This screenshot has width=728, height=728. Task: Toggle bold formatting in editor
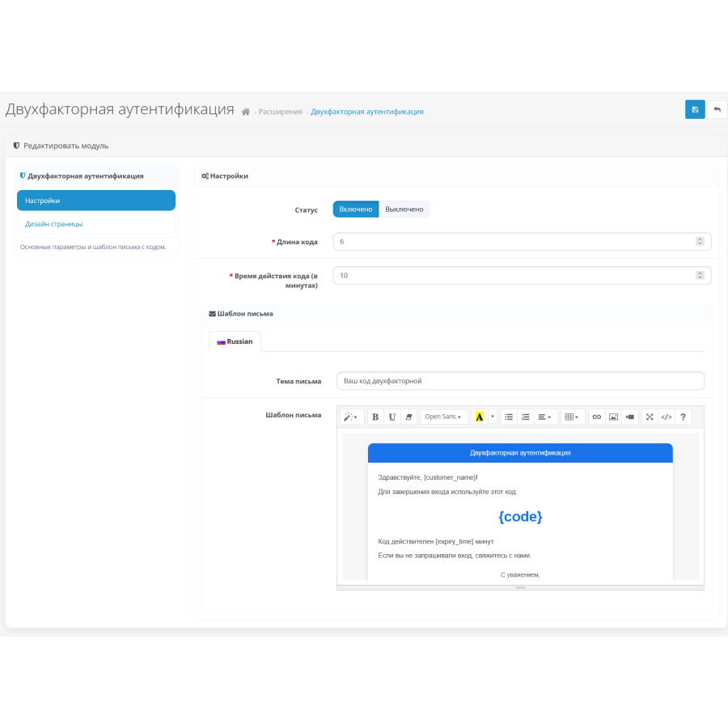pos(375,417)
